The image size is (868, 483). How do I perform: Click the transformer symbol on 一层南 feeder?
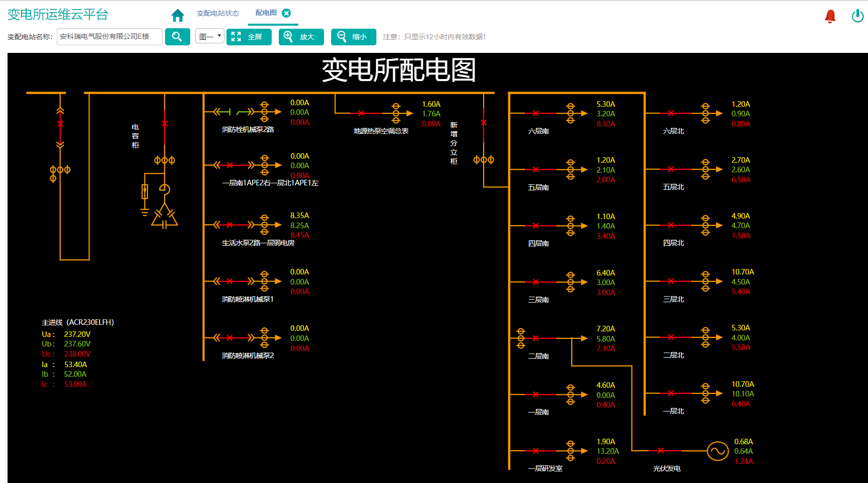(571, 394)
